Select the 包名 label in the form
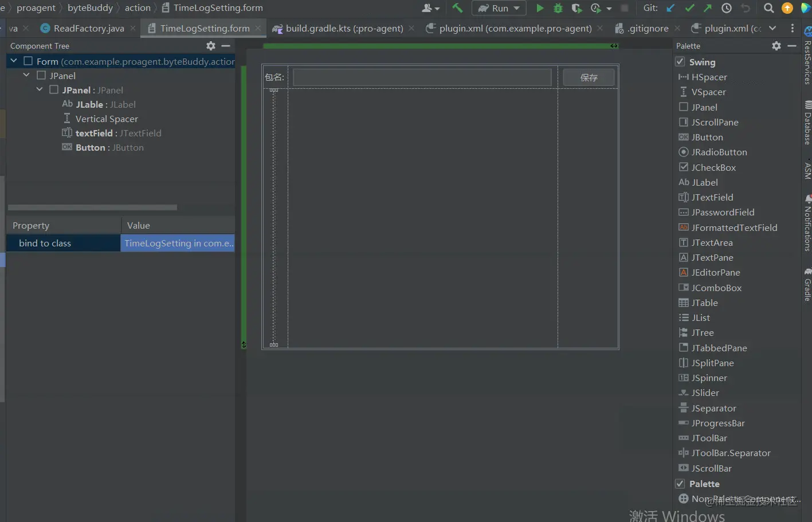Image resolution: width=812 pixels, height=522 pixels. tap(274, 77)
